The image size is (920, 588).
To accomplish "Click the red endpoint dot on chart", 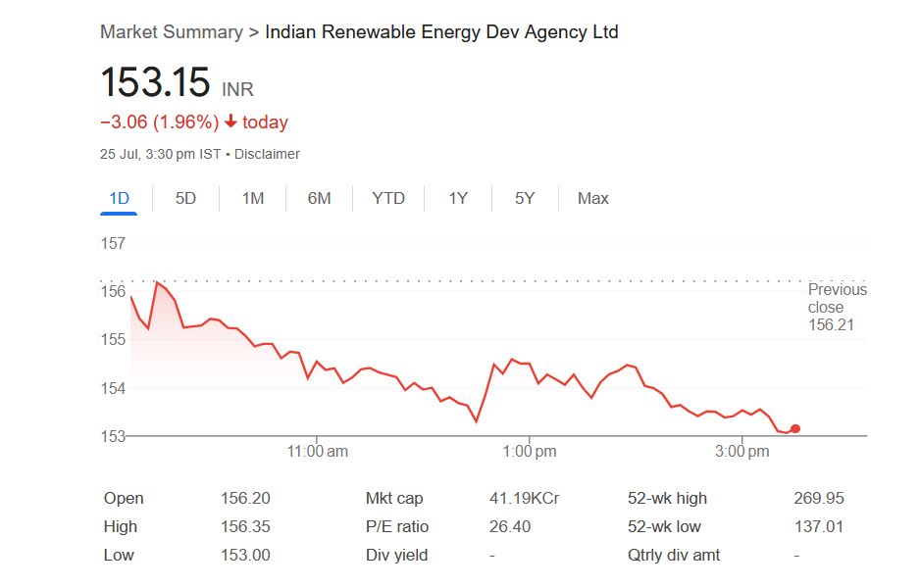I will pyautogui.click(x=794, y=428).
